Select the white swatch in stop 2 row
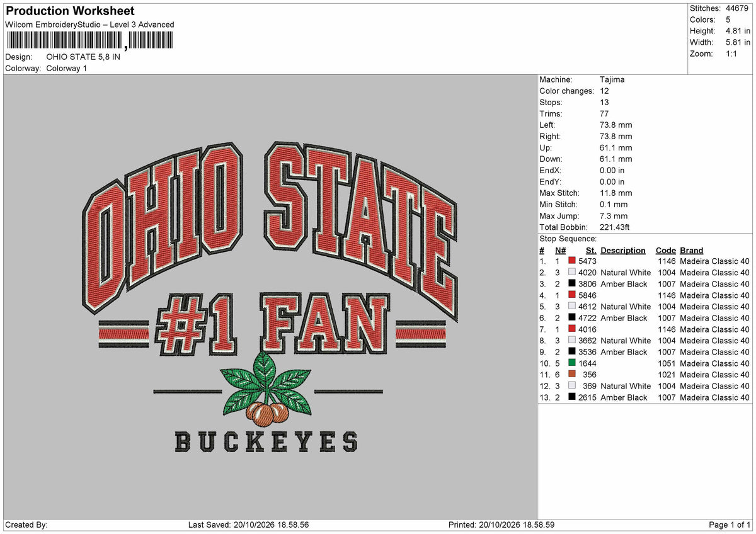Screen dimensions: 756x534 572,273
